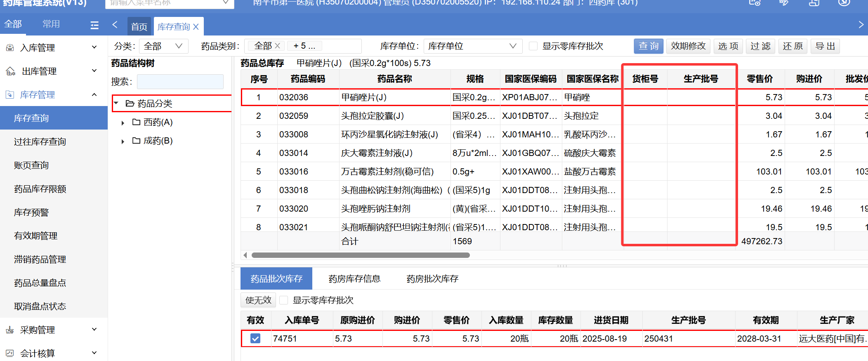This screenshot has height=361, width=868.
Task: Switch to the 药房库存信息 tab
Action: [354, 279]
